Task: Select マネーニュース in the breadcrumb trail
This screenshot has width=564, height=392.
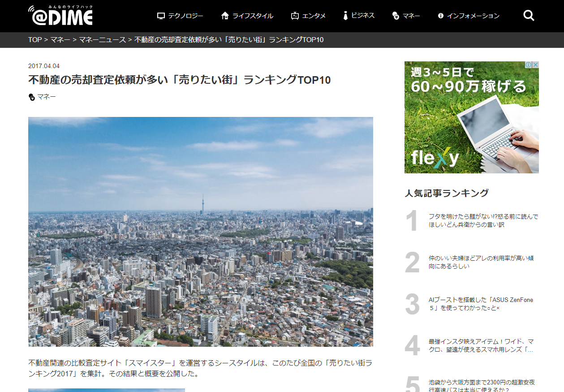Action: (x=103, y=40)
